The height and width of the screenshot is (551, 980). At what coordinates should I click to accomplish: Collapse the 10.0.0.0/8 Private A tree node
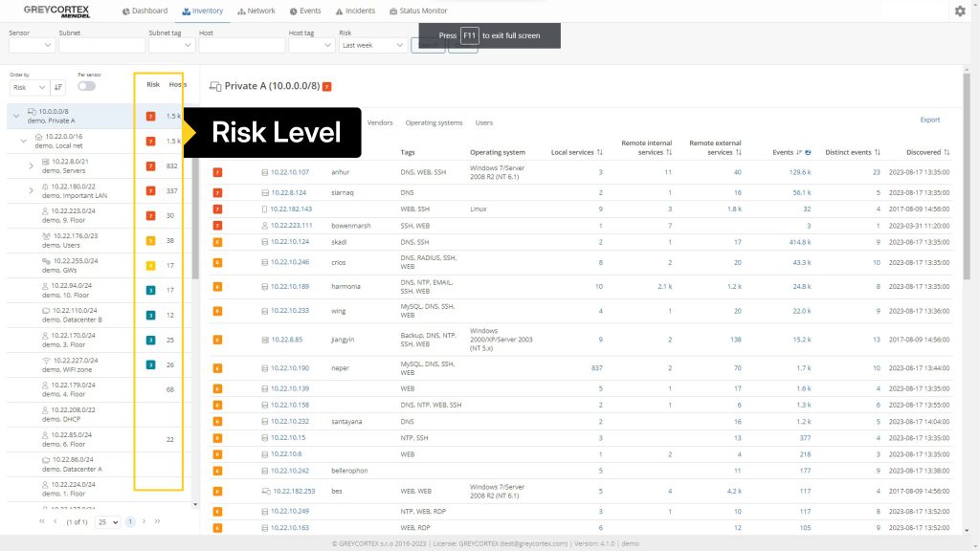pos(16,117)
